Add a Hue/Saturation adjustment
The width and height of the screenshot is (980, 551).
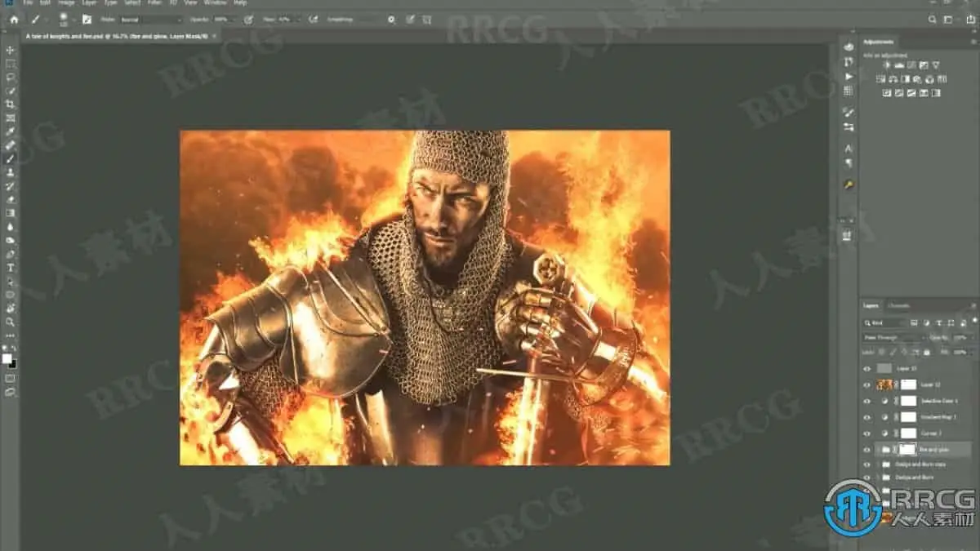click(x=881, y=79)
